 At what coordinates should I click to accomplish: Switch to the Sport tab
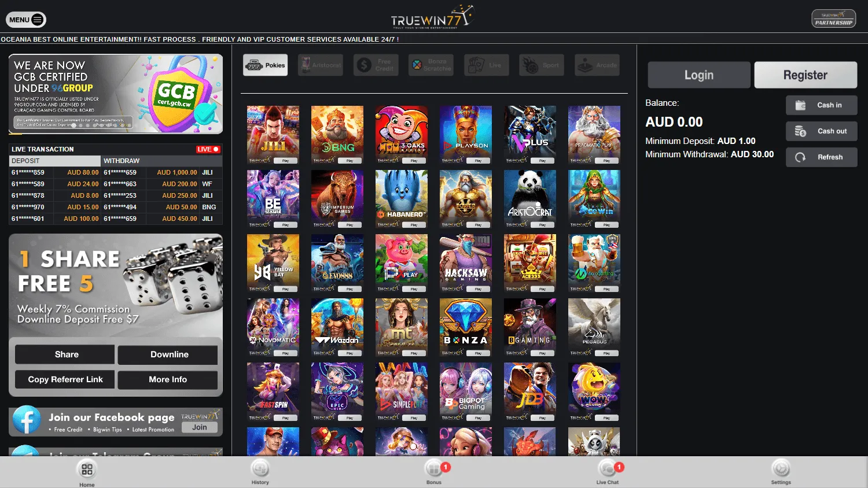(542, 65)
